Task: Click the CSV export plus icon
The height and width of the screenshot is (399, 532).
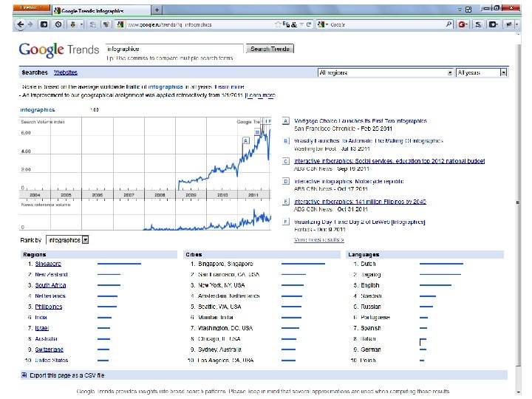Action: click(24, 375)
